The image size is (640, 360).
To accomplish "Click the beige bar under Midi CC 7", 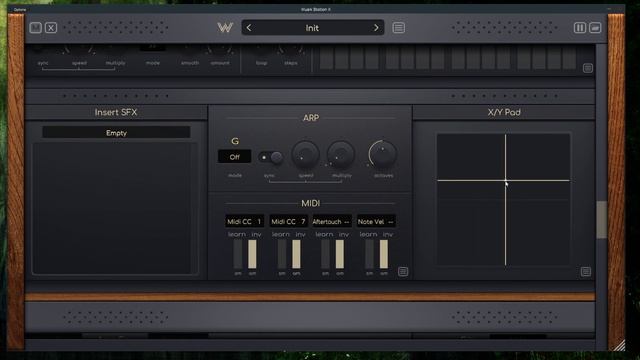I will click(296, 254).
